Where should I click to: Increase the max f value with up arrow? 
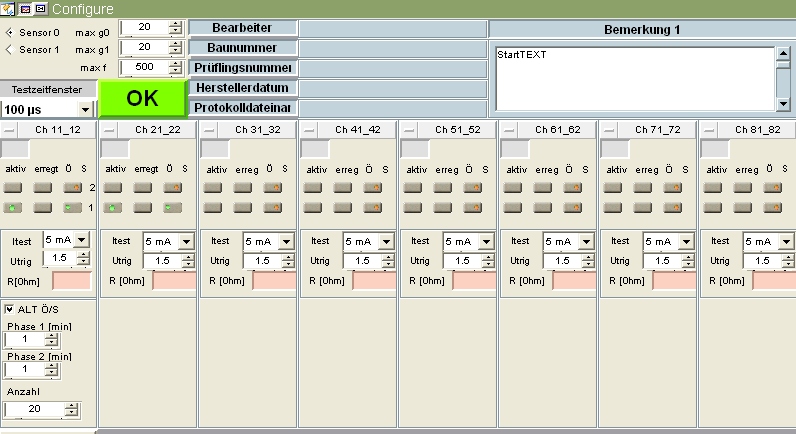pyautogui.click(x=176, y=63)
